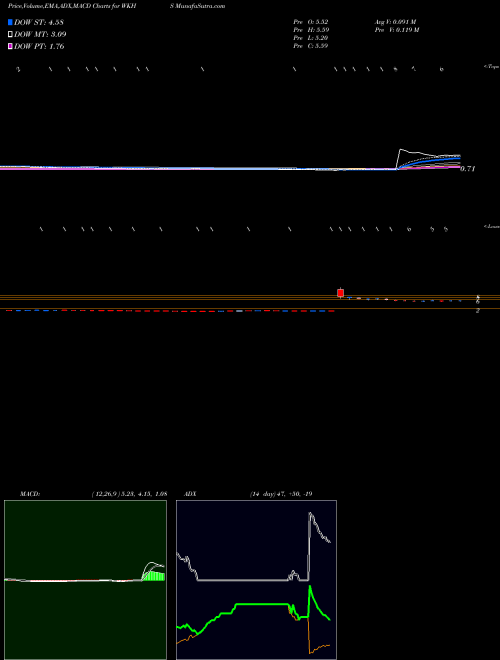
Task: Click the white DOW MT legend swatch
Action: (x=10, y=34)
